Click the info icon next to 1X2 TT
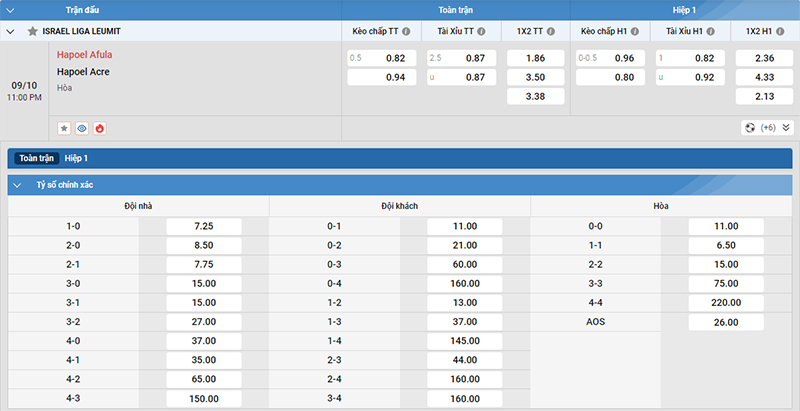 [553, 31]
